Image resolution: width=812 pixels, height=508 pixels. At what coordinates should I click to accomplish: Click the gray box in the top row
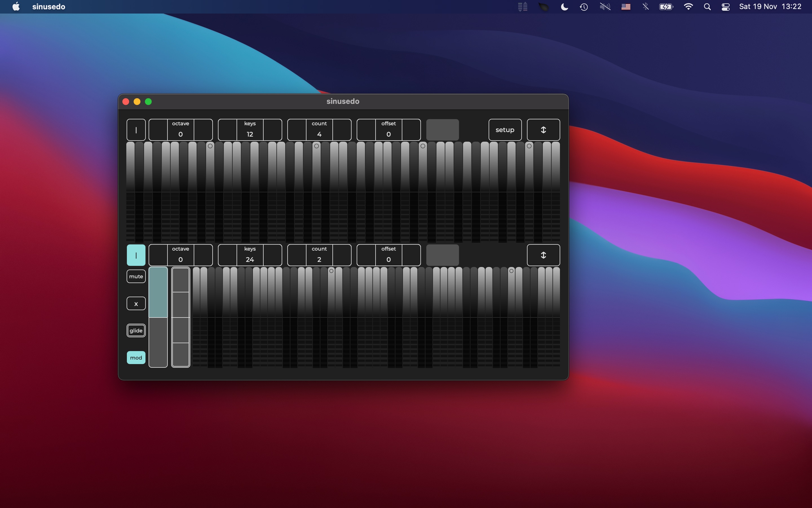[443, 130]
